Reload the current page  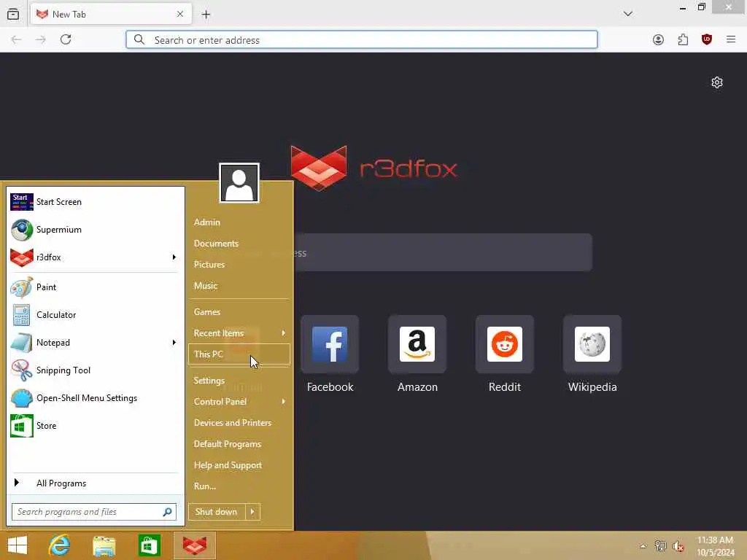(66, 39)
